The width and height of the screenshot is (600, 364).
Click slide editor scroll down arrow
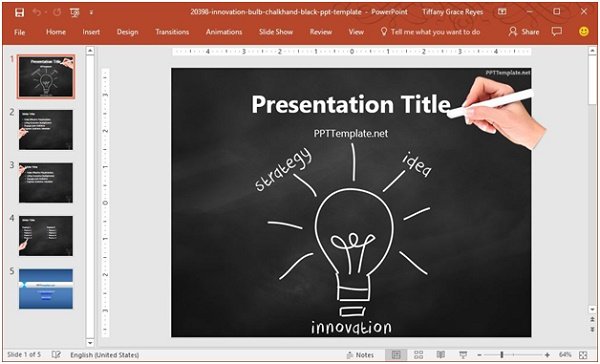point(592,309)
